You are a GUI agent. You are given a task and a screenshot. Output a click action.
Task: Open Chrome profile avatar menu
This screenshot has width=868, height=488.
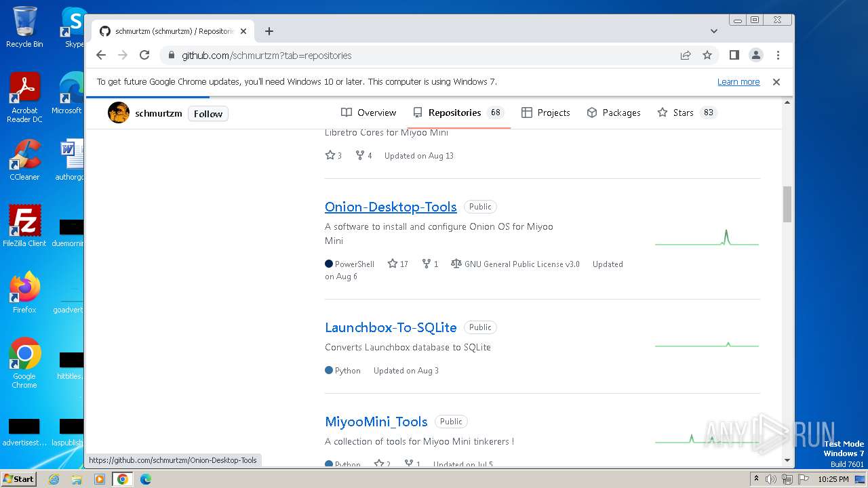[x=755, y=55]
